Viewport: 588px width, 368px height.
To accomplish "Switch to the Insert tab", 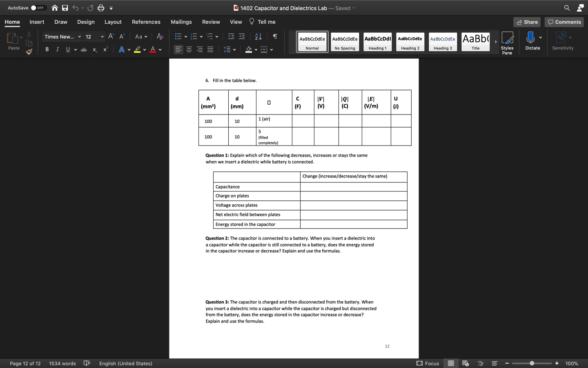I will 37,22.
